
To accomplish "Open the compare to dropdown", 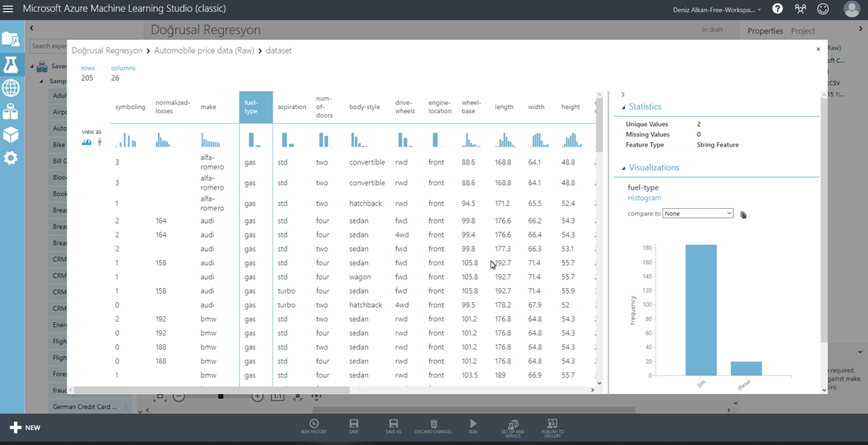I will [x=698, y=214].
